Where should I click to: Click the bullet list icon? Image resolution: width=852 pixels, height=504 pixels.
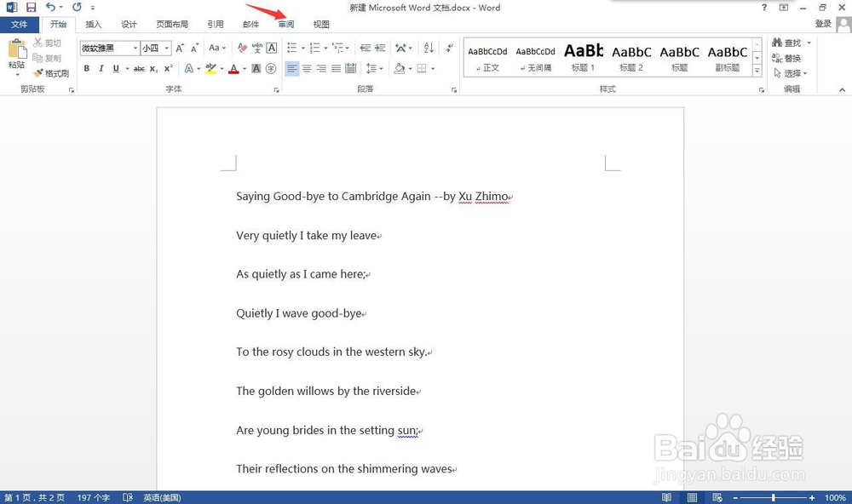tap(291, 48)
